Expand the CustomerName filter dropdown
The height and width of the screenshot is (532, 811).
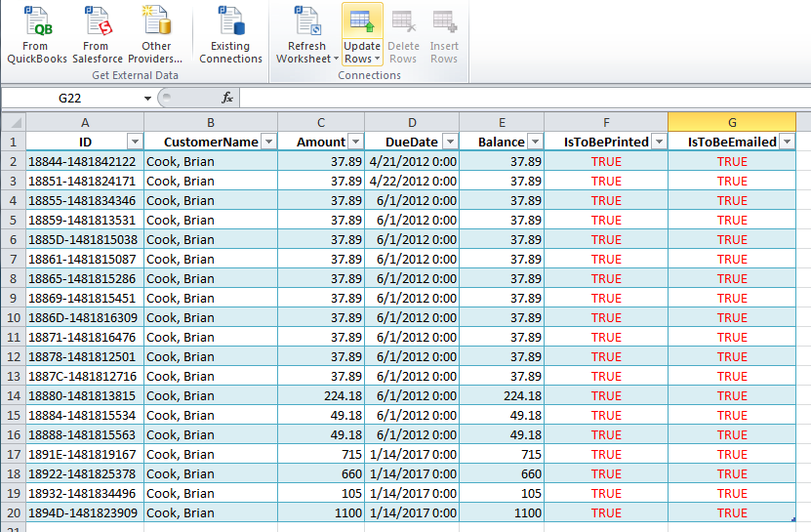pos(268,142)
